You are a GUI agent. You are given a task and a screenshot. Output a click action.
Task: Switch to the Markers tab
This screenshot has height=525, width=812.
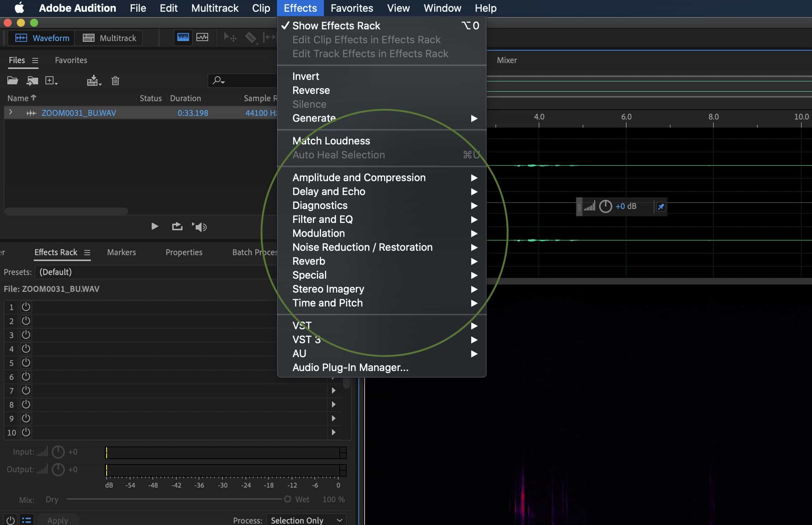(x=121, y=252)
